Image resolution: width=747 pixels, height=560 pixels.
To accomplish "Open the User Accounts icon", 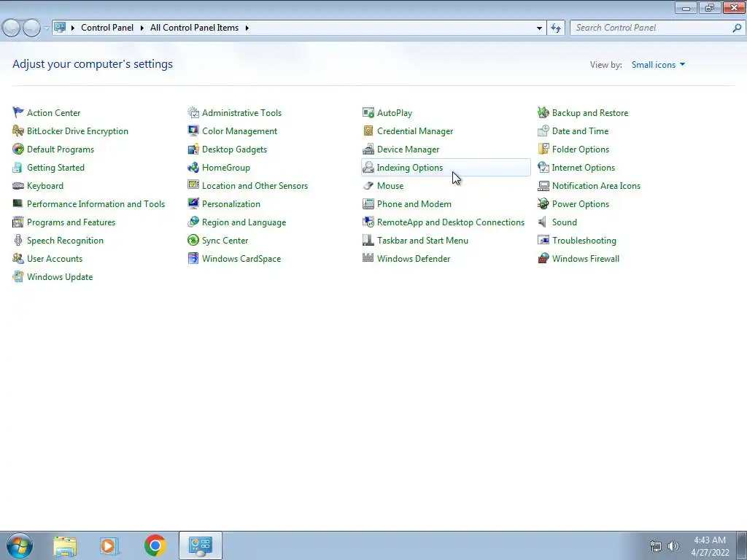I will tap(18, 259).
